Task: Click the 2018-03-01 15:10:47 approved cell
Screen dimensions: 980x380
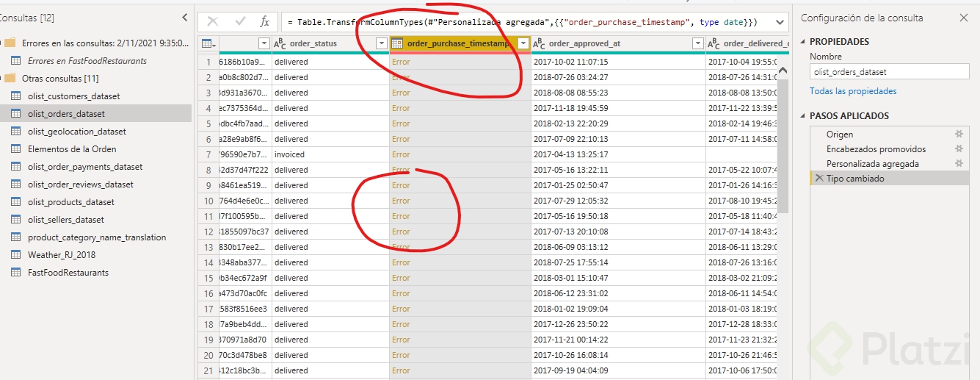Action: pos(618,278)
